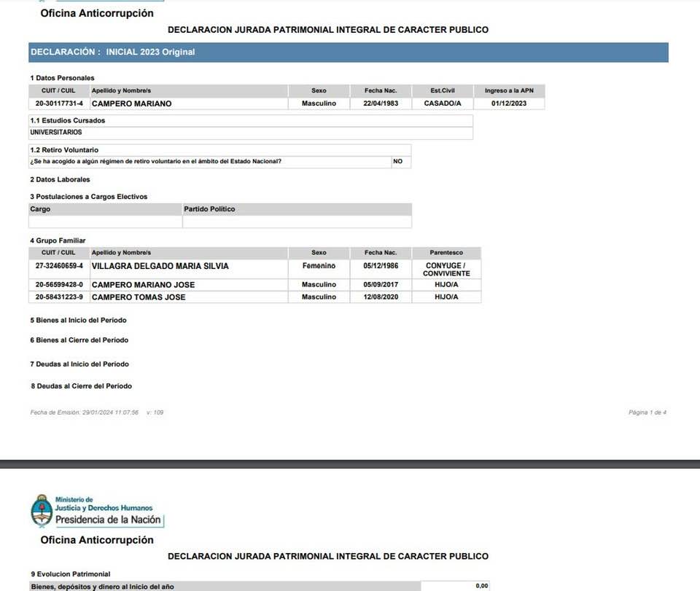The width and height of the screenshot is (700, 591).
Task: Click 8 Deudas al Cierre del Período
Action: (x=81, y=386)
